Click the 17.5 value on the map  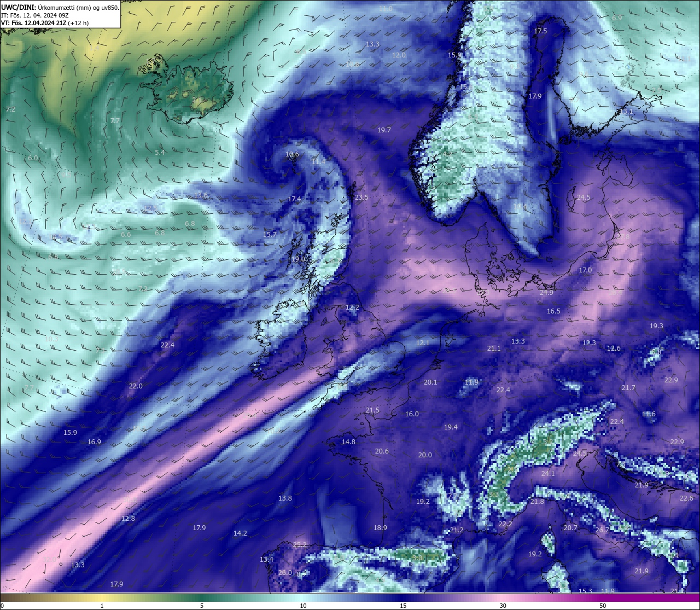pyautogui.click(x=540, y=31)
